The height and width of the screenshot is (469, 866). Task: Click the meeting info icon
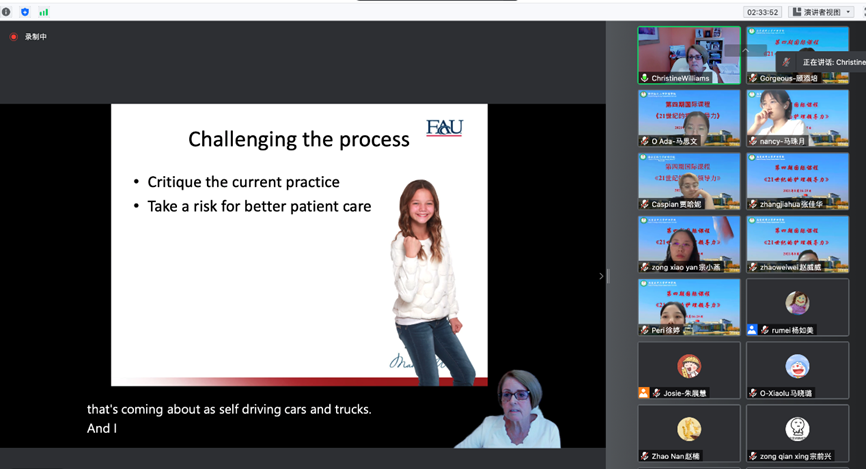point(6,12)
